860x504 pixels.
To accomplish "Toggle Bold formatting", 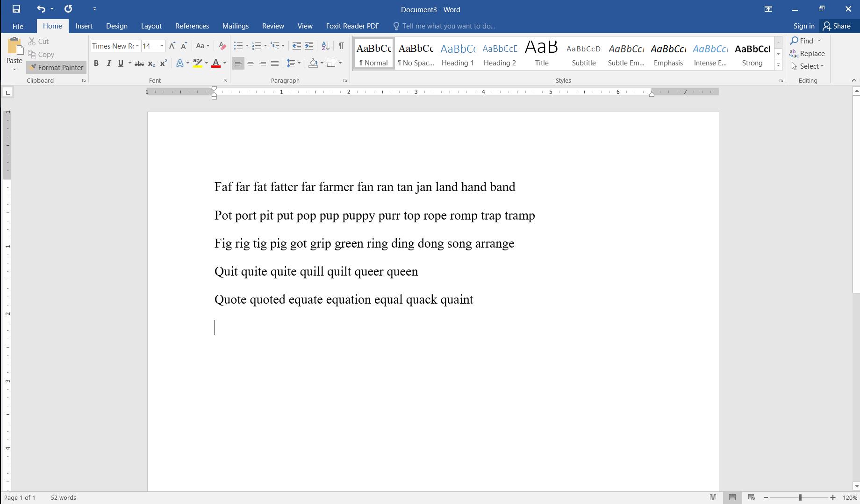I will point(96,63).
